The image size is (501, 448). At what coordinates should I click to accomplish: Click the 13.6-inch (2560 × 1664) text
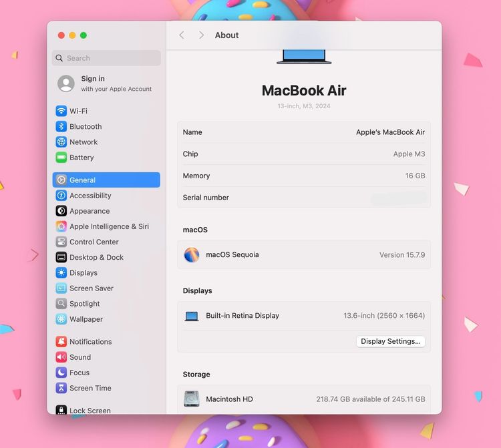click(x=384, y=316)
